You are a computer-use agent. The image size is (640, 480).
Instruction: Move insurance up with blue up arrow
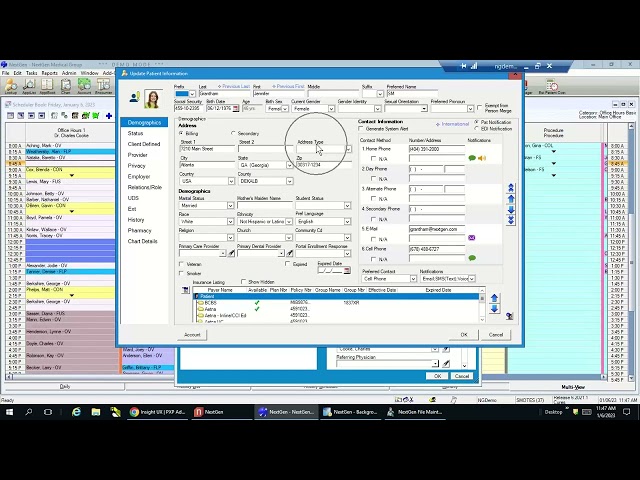pyautogui.click(x=494, y=298)
